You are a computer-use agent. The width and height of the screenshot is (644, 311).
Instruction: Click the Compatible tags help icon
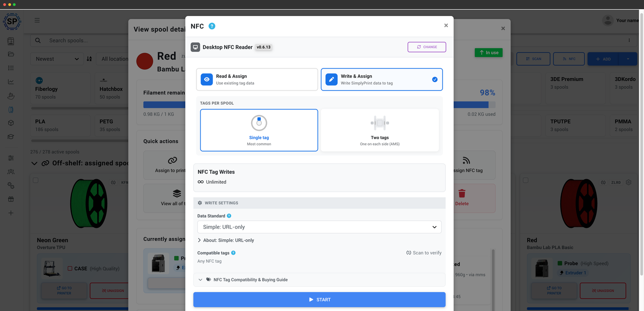(x=233, y=253)
